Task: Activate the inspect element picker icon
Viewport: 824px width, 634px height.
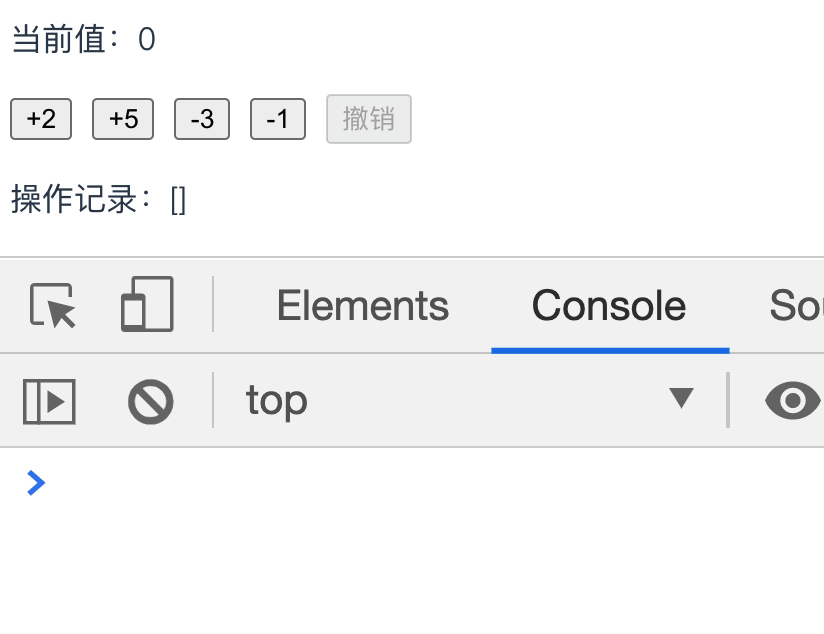Action: tap(53, 305)
